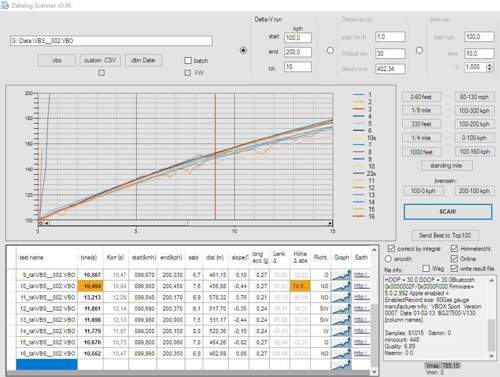
Task: Open graph thumbnail for row 16_tal VBS__002.VBO
Action: tap(341, 353)
